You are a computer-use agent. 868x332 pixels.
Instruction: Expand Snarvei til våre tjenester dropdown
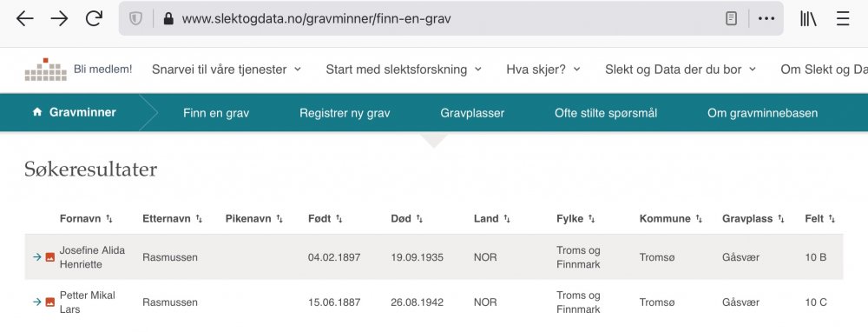[227, 70]
